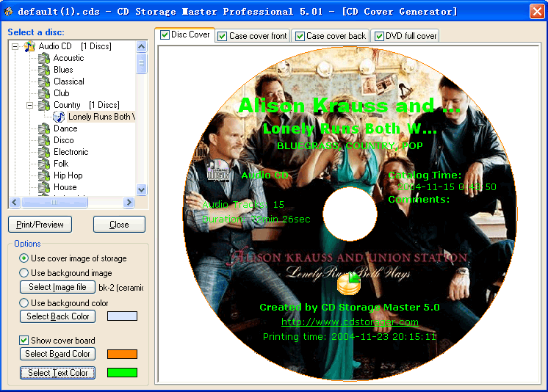
Task: Click the tree horizontal scroll left arrow
Action: (15, 202)
